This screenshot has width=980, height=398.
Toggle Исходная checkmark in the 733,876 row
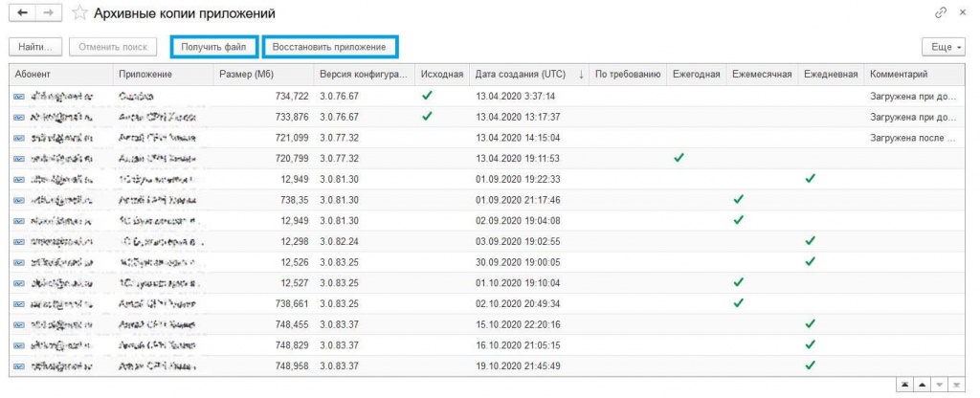[427, 117]
